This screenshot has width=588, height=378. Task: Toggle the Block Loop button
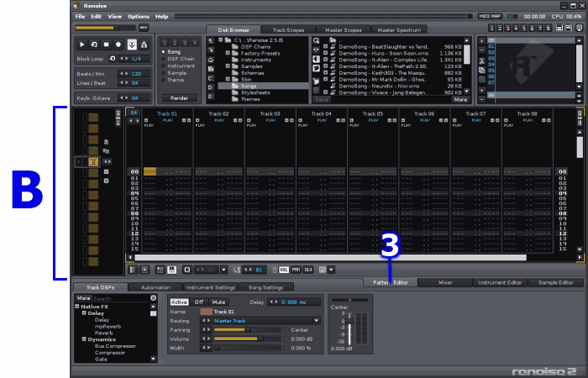coord(113,59)
